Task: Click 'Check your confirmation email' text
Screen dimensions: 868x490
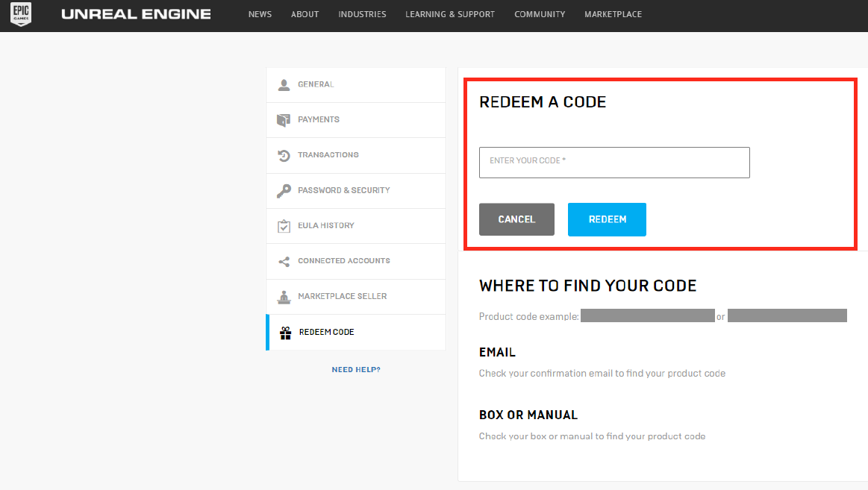Action: click(602, 374)
